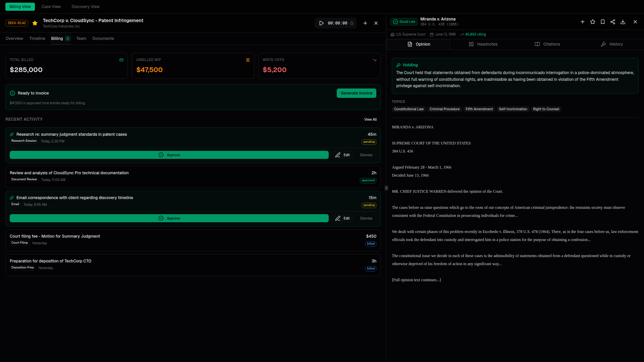Image resolution: width=644 pixels, height=362 pixels.
Task: Select the Self-Incrimination topic tag
Action: [x=513, y=109]
